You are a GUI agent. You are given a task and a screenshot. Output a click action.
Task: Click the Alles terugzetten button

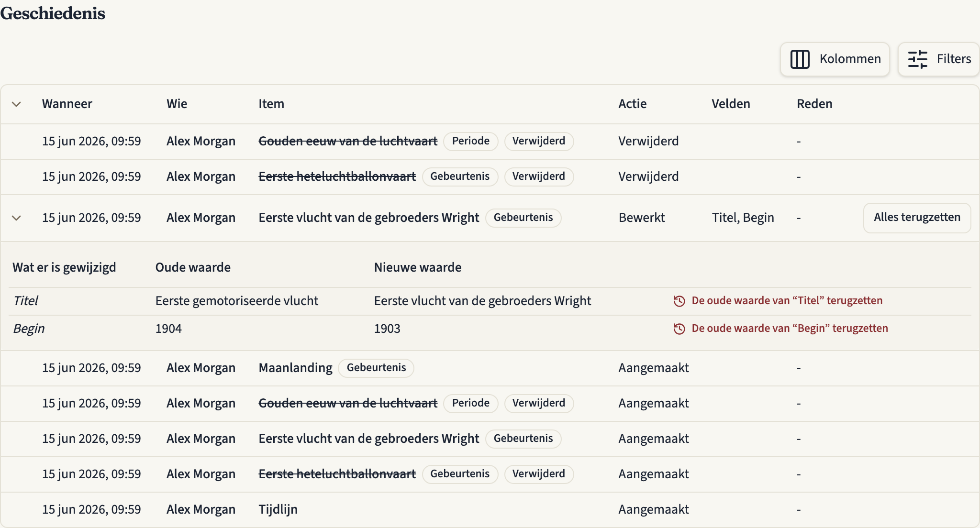pos(917,218)
